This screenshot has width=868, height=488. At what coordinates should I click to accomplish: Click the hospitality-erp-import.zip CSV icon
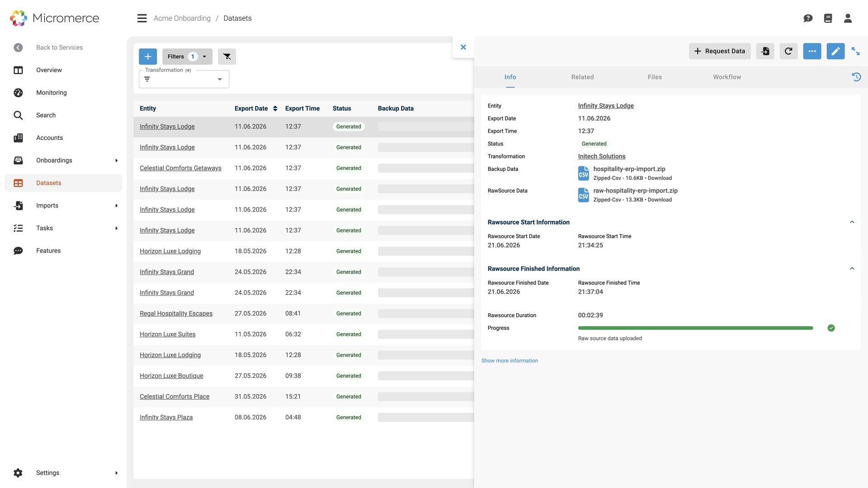[584, 173]
